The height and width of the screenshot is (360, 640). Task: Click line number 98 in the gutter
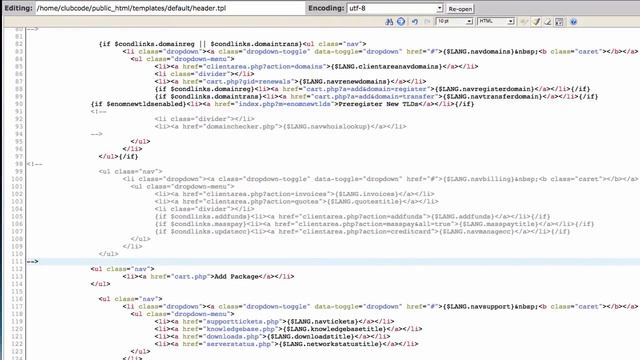click(19, 164)
